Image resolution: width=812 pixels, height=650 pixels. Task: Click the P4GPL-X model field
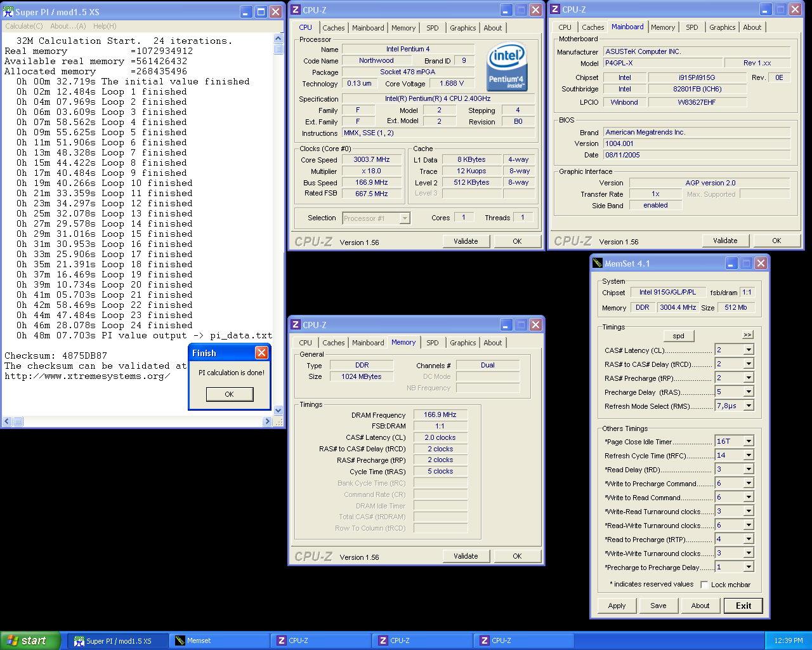[x=662, y=63]
